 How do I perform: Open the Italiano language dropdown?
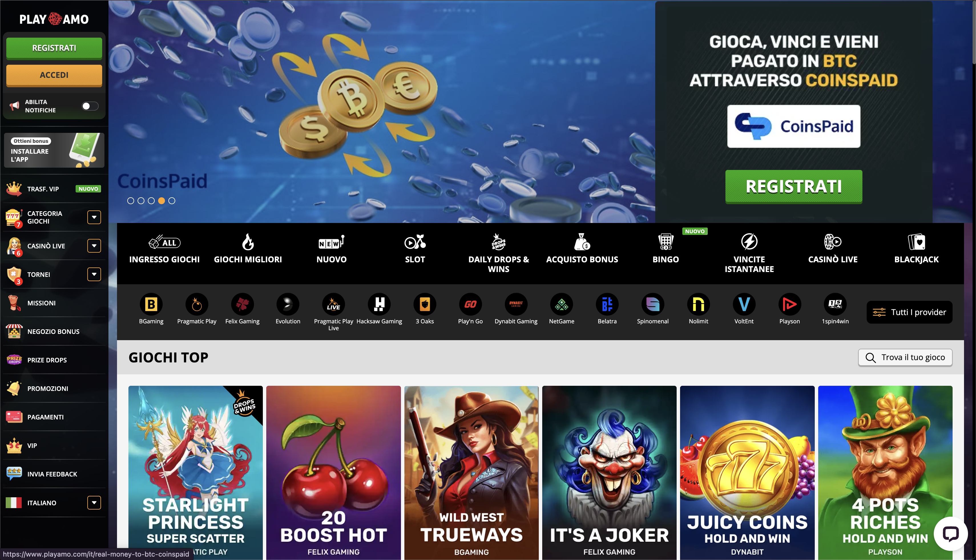[x=94, y=503]
